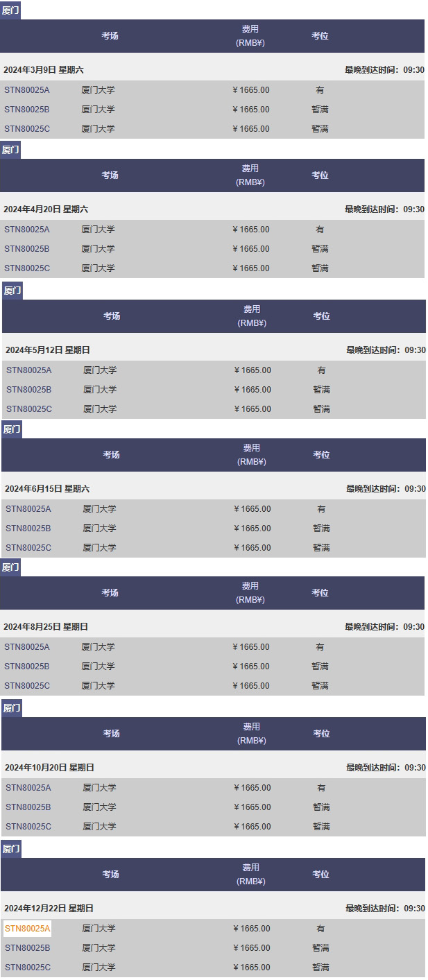This screenshot has height=980, width=428.
Task: Click the 厦门 label above the December table
Action: pyautogui.click(x=11, y=849)
